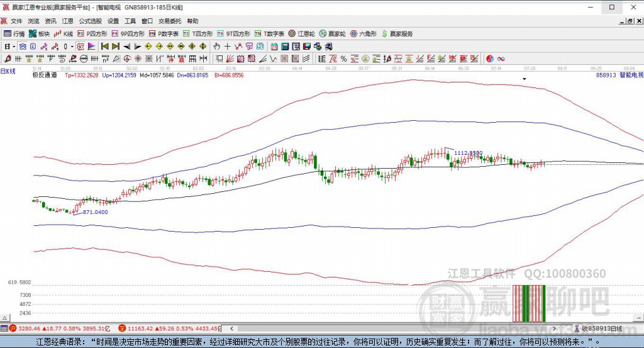This screenshot has height=348, width=644.
Task: Open the T四方形 tool
Action: tap(198, 34)
